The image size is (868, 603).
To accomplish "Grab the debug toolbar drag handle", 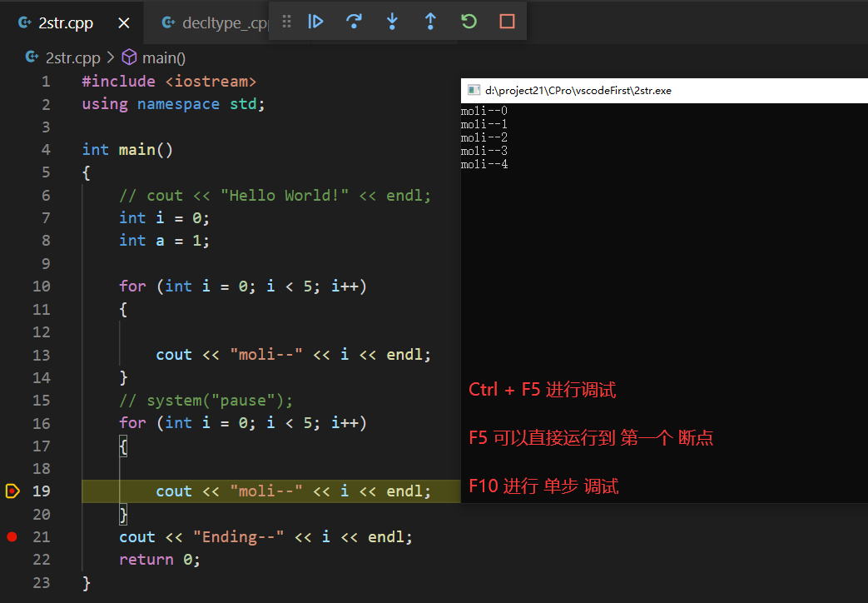I will click(x=286, y=22).
